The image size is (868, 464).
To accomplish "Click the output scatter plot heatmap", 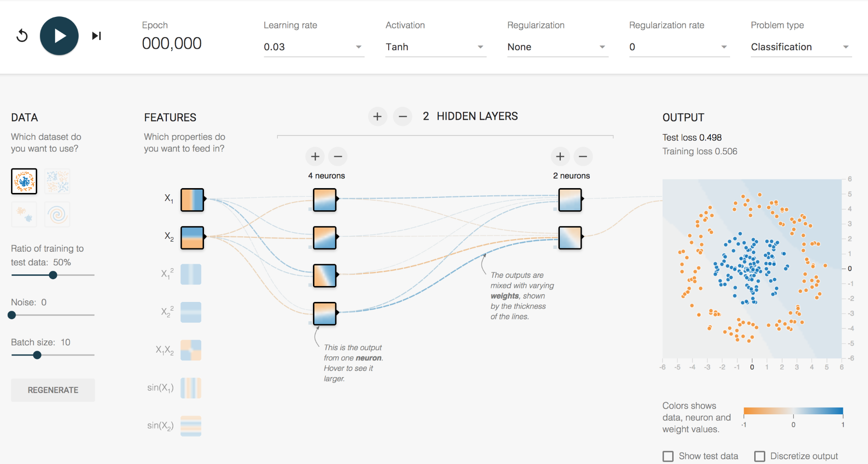I will [752, 269].
